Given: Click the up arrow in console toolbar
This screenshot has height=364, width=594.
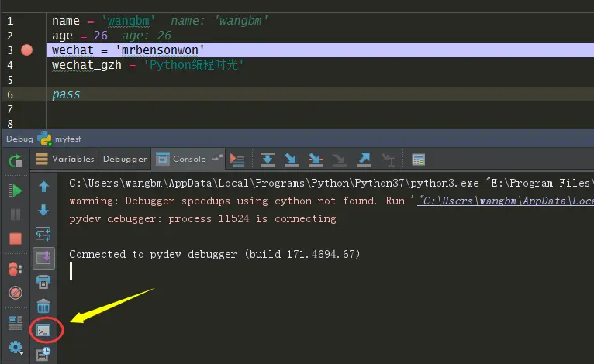Looking at the screenshot, I should 43,187.
